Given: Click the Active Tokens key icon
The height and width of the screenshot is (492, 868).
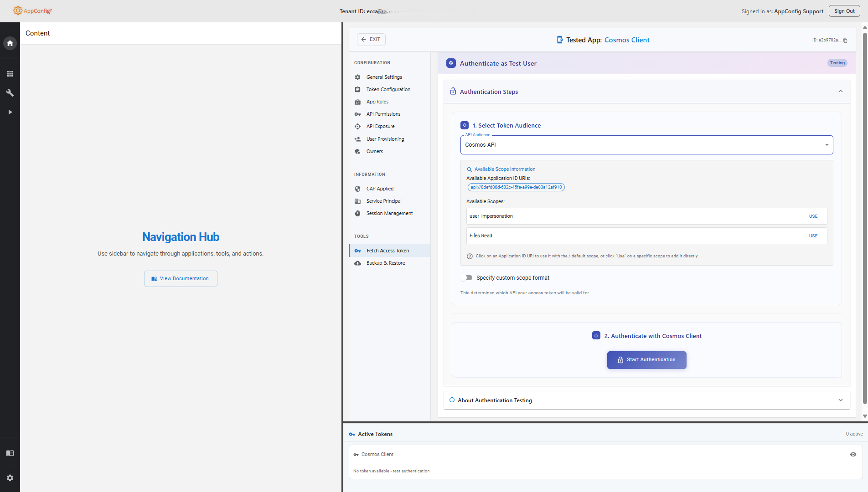Looking at the screenshot, I should 352,435.
